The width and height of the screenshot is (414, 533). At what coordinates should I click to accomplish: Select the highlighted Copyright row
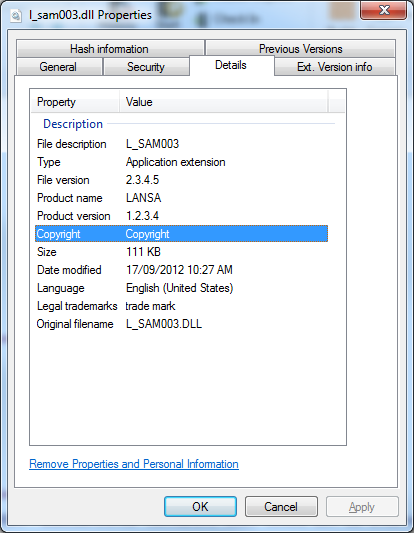pos(182,234)
